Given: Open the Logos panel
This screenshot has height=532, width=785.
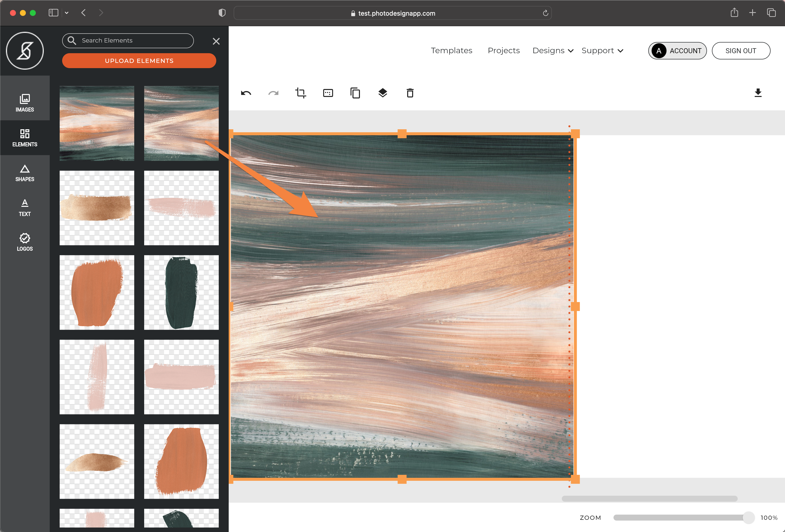Looking at the screenshot, I should tap(25, 242).
